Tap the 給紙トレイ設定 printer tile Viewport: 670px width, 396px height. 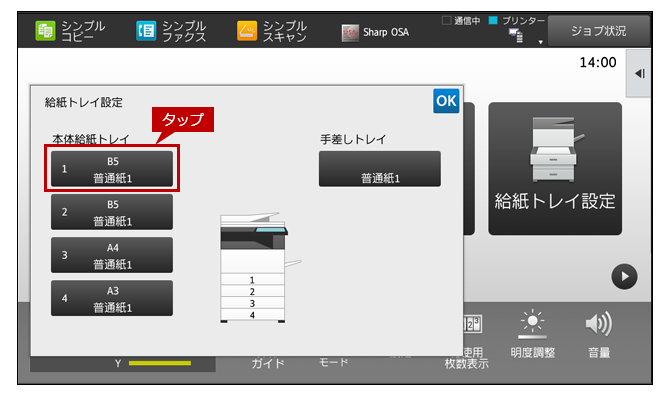[x=555, y=168]
